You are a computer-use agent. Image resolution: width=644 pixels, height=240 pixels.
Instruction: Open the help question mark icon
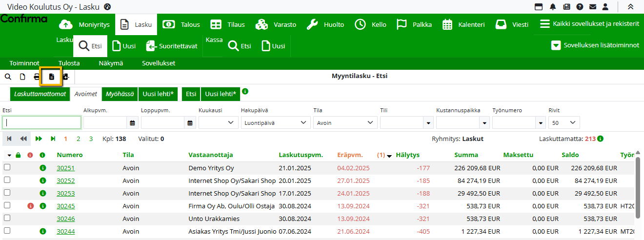tap(580, 7)
